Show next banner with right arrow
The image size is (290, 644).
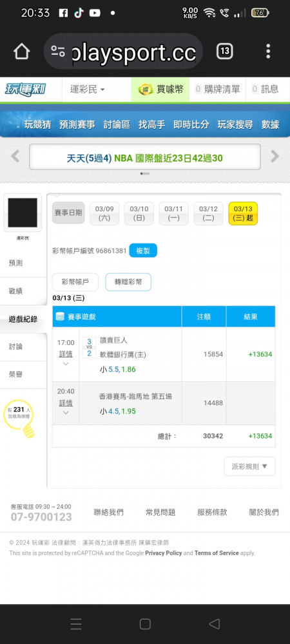pos(275,156)
